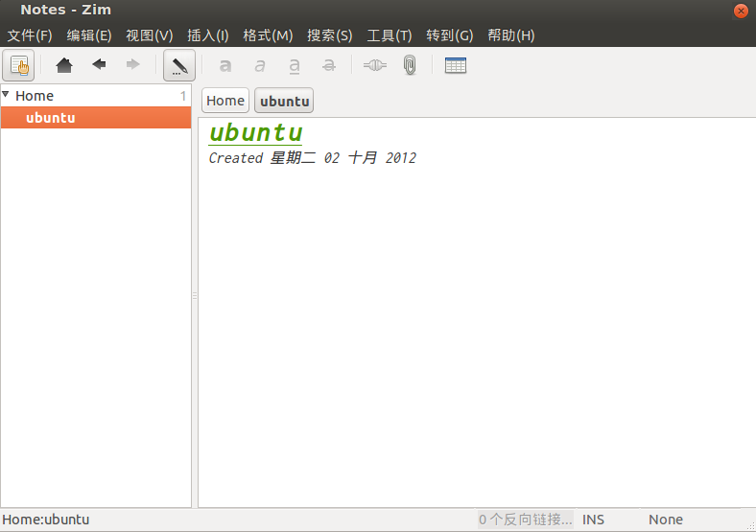Open the 格式(M) menu
756x532 pixels.
268,35
